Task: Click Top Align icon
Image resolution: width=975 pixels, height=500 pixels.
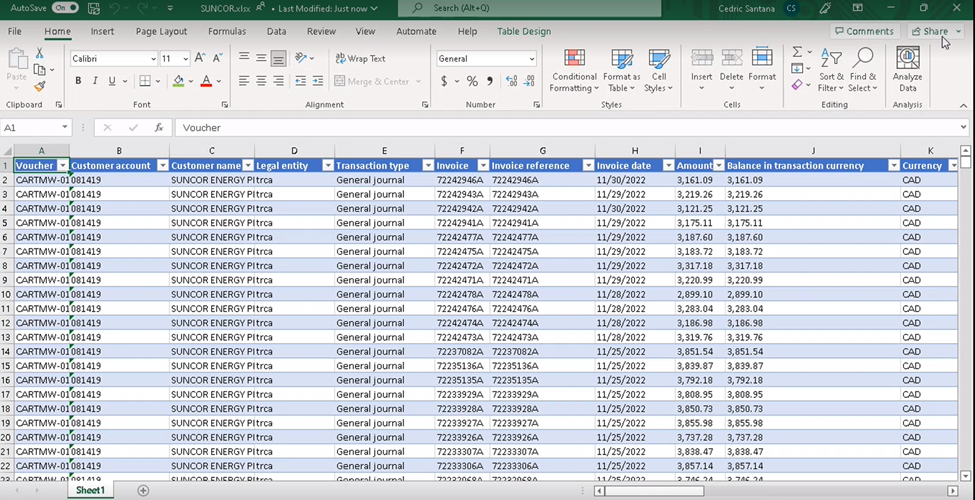Action: 244,58
